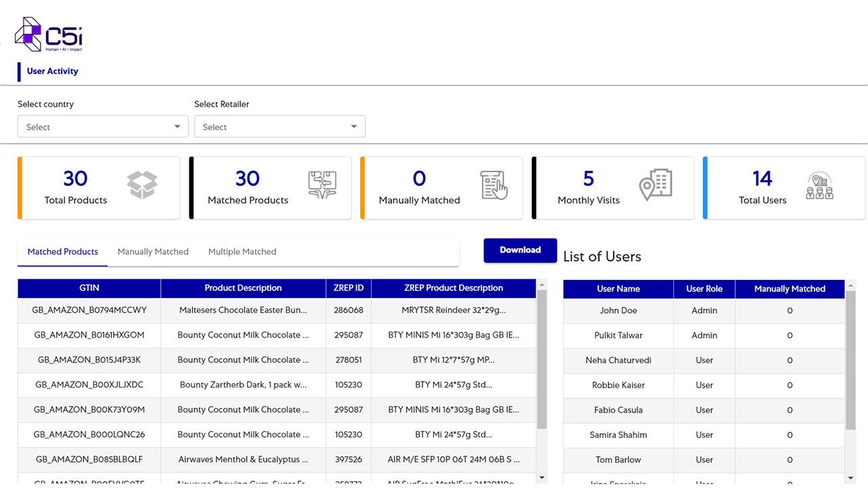The width and height of the screenshot is (868, 488).
Task: Click the Download button
Action: coord(520,250)
